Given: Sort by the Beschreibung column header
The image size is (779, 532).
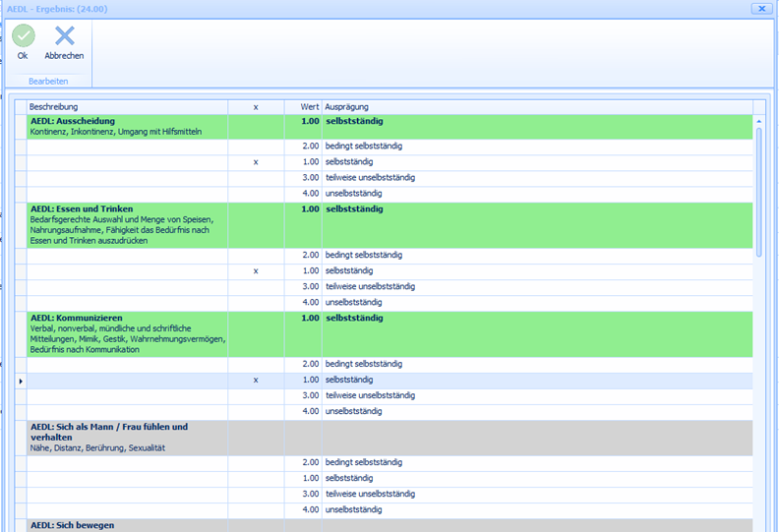Looking at the screenshot, I should tap(126, 106).
